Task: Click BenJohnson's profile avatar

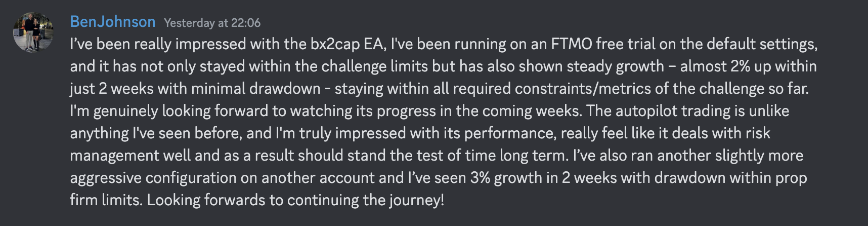Action: (x=33, y=31)
